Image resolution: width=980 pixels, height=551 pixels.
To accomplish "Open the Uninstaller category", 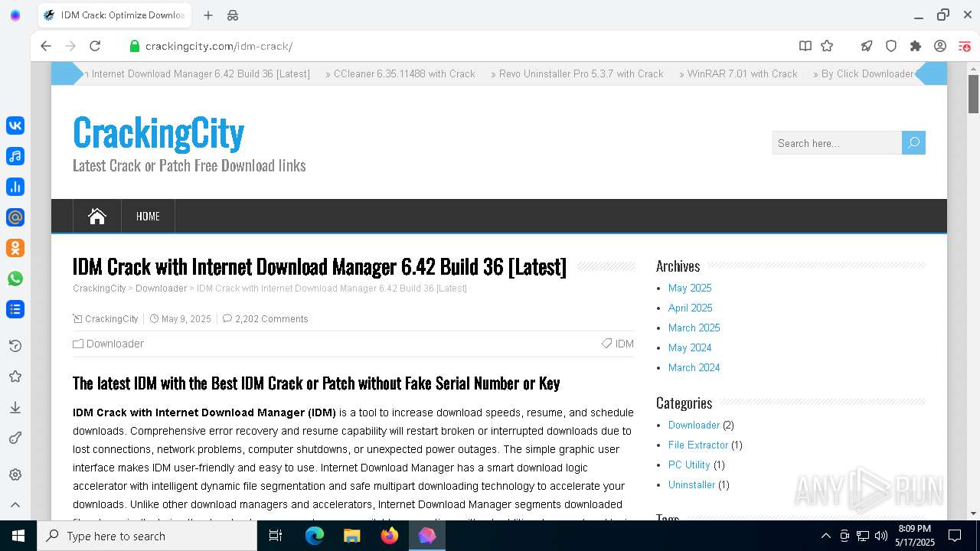I will (x=692, y=484).
